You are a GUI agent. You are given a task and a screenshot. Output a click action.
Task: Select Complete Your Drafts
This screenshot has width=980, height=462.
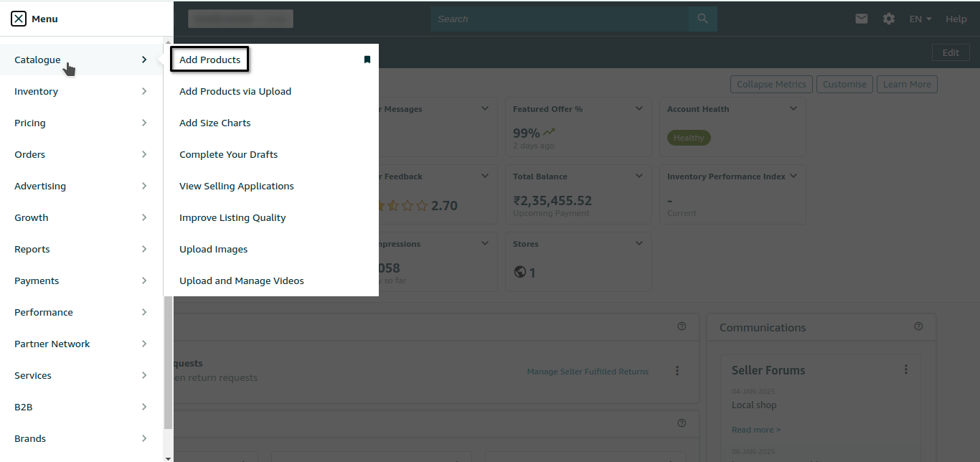(x=228, y=154)
